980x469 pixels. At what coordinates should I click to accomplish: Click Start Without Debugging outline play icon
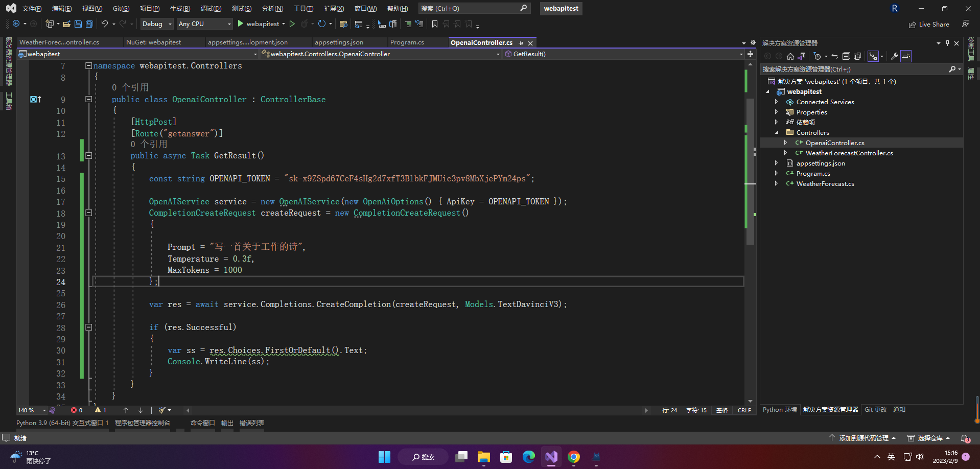[x=292, y=24]
